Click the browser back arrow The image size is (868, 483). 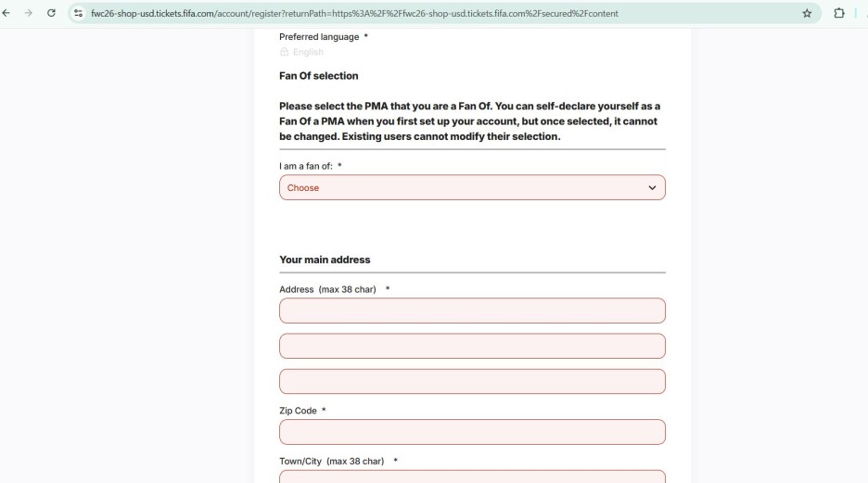tap(10, 14)
